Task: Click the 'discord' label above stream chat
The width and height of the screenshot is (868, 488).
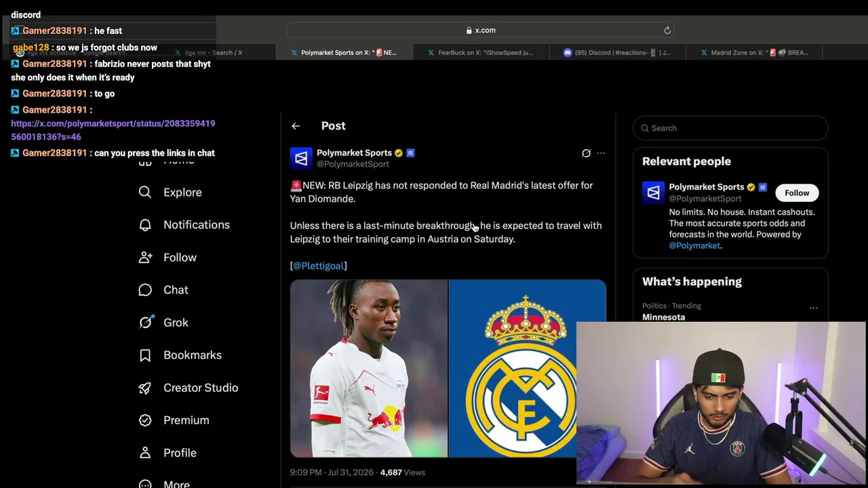Action: point(26,15)
